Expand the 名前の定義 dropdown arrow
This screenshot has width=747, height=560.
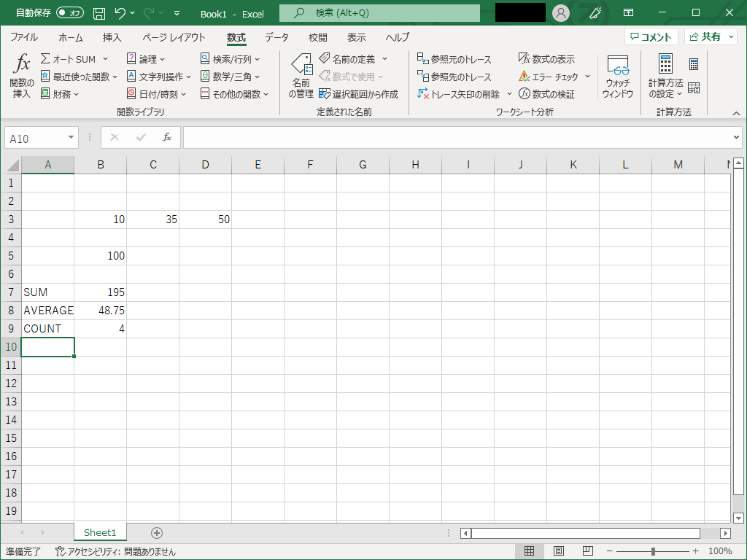(x=384, y=59)
